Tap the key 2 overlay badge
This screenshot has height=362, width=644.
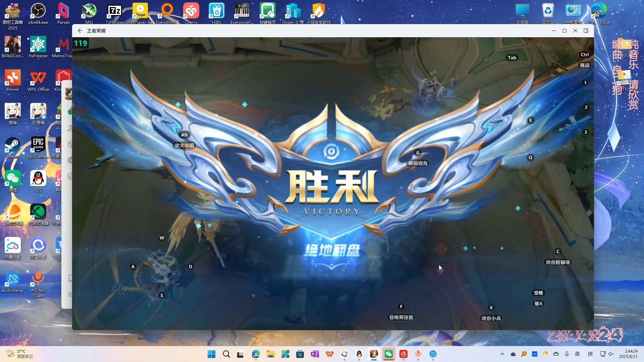click(586, 107)
